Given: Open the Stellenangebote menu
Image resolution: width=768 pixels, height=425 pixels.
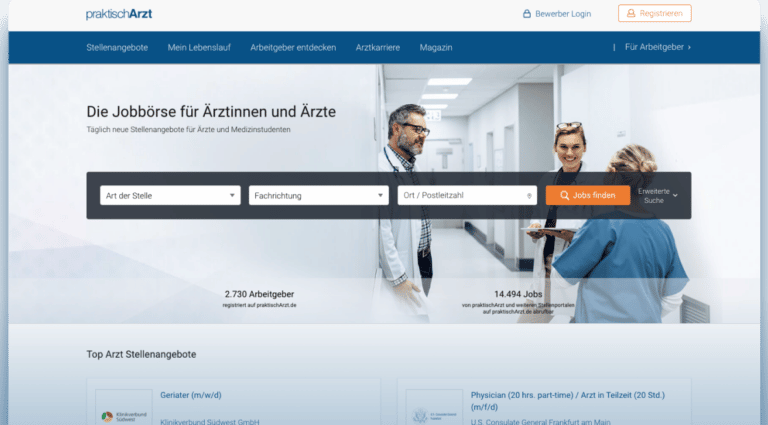Looking at the screenshot, I should [117, 47].
